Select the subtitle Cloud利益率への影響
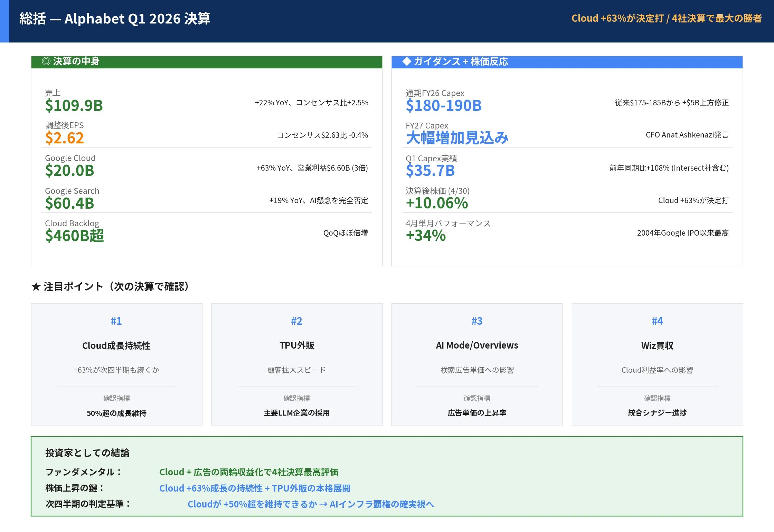Image resolution: width=774 pixels, height=532 pixels. 657,370
